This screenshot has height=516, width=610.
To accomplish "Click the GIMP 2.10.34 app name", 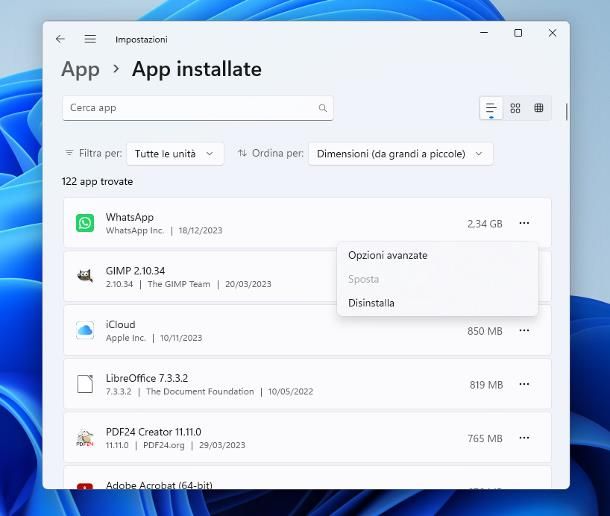I will [x=135, y=270].
